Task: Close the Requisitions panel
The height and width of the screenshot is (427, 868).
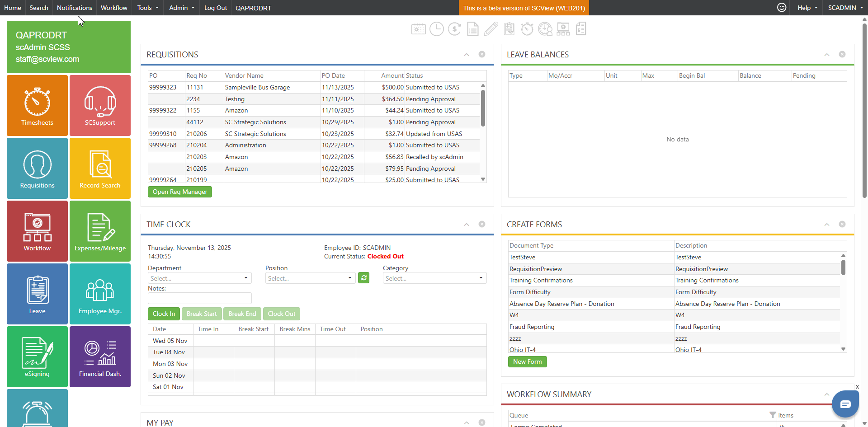Action: [x=482, y=54]
